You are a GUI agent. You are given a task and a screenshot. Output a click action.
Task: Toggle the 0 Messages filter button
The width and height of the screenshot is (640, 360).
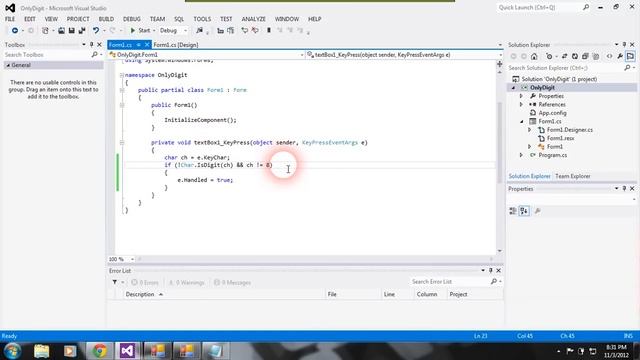[x=232, y=282]
